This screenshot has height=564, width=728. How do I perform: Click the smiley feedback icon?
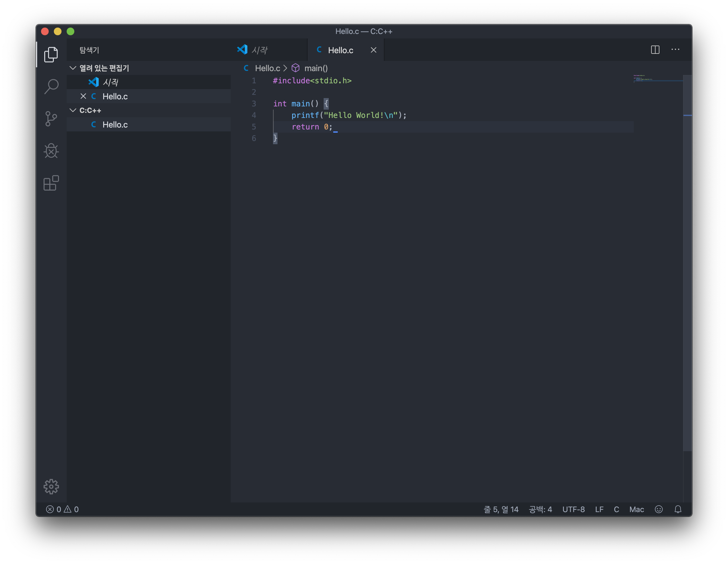pyautogui.click(x=659, y=509)
